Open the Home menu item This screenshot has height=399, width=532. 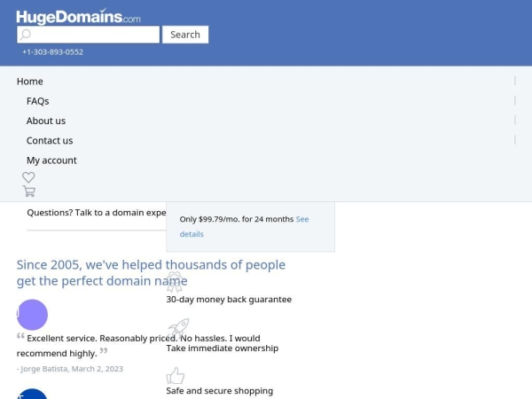[30, 82]
